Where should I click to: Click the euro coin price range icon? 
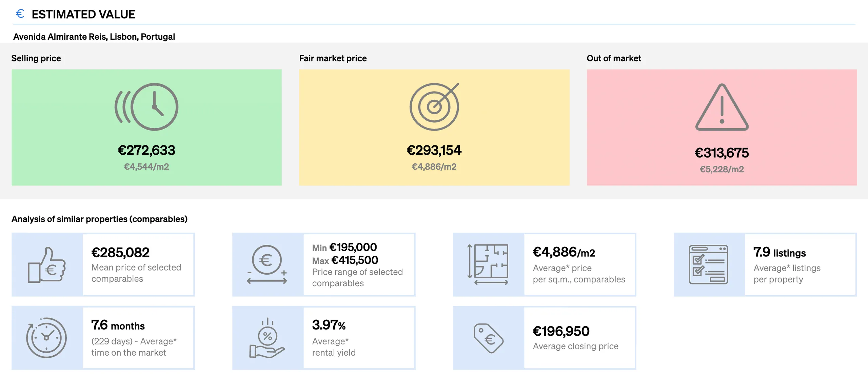(267, 264)
